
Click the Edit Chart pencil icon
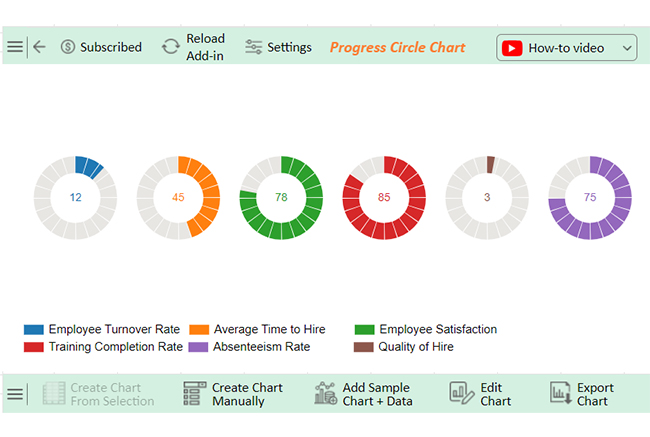[x=461, y=393]
